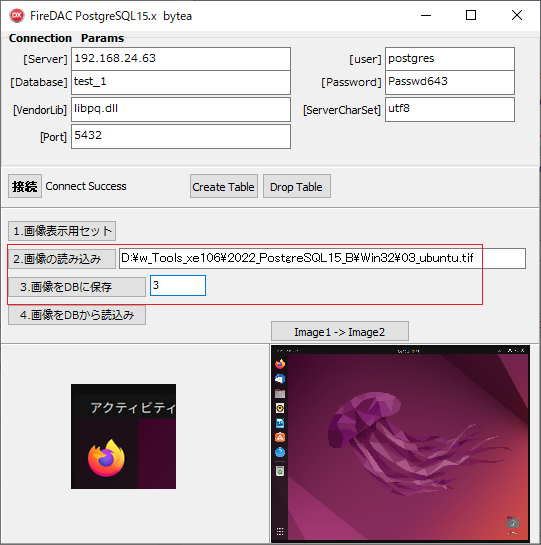Focus the Port field showing 5432
This screenshot has height=545, width=541.
181,137
